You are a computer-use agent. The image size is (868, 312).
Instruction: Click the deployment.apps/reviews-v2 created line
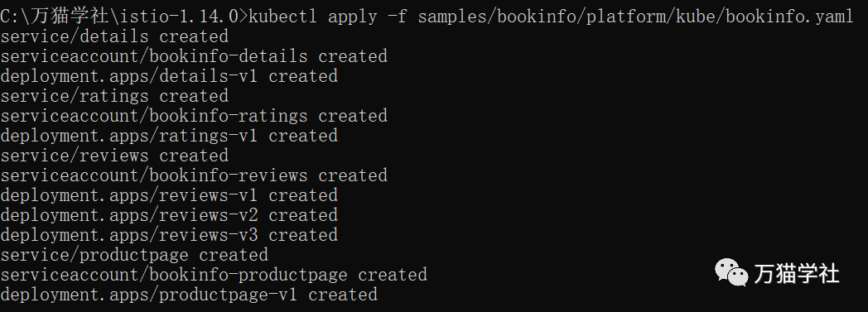[169, 215]
